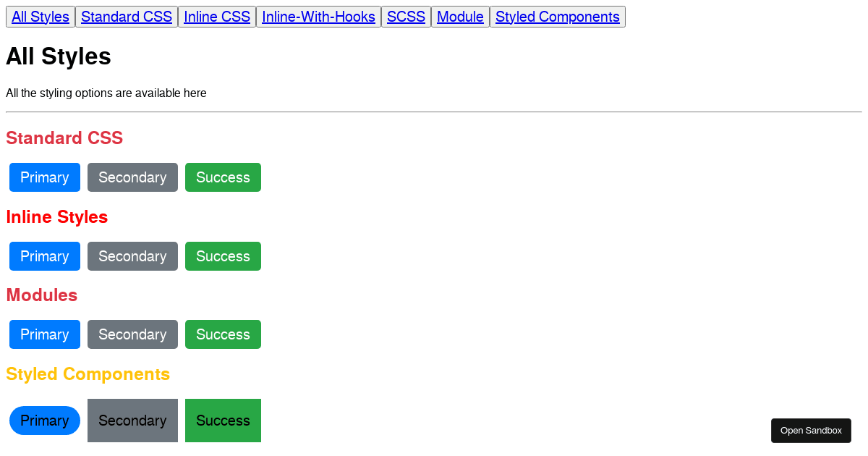Open the Module page link

pos(460,16)
